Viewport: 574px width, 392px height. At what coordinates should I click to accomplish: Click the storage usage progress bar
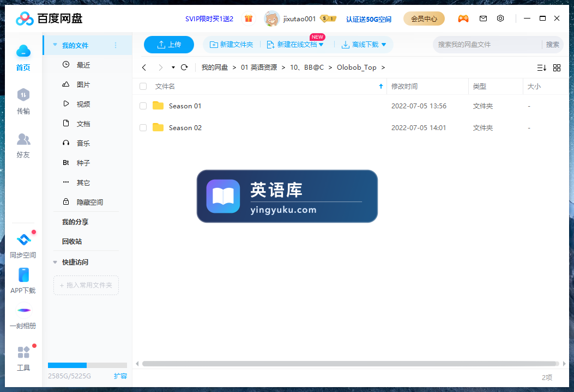pos(88,365)
